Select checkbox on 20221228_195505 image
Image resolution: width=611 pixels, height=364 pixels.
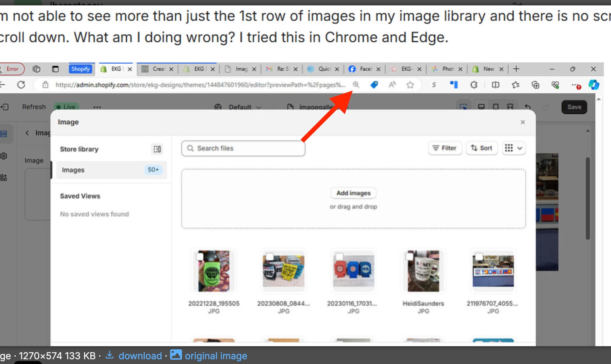click(200, 256)
